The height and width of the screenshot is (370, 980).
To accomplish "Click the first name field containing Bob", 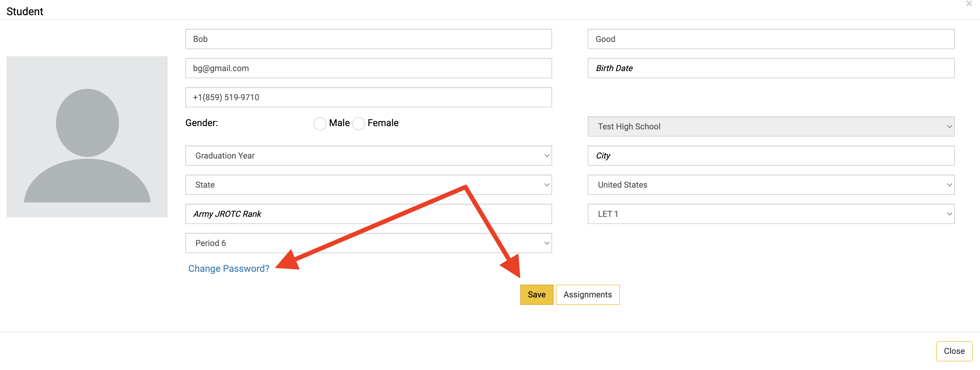I will (x=368, y=39).
